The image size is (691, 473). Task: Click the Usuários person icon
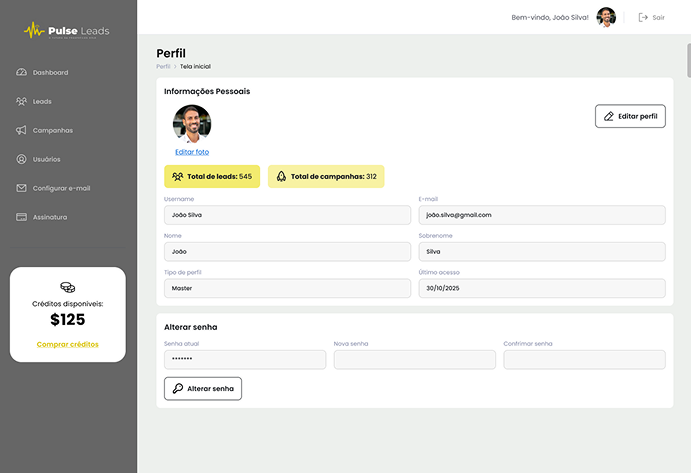click(22, 159)
